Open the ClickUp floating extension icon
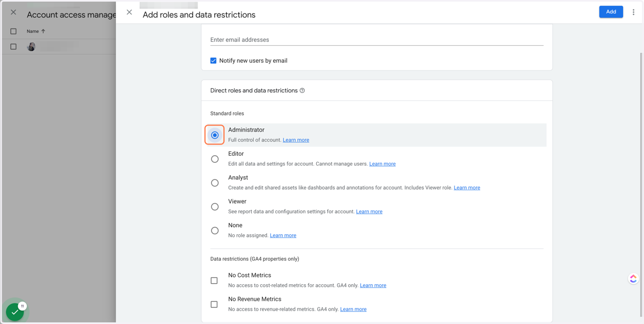 633,278
